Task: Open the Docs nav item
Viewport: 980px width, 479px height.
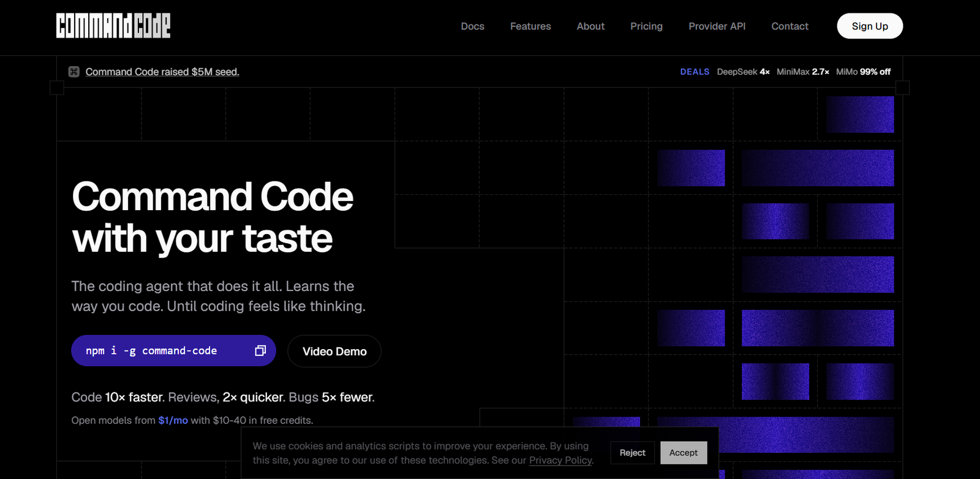Action: click(472, 26)
